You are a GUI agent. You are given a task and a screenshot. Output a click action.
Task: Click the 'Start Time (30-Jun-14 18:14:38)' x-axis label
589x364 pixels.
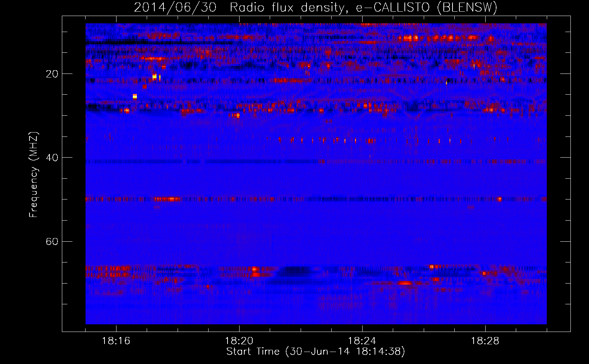pyautogui.click(x=316, y=352)
